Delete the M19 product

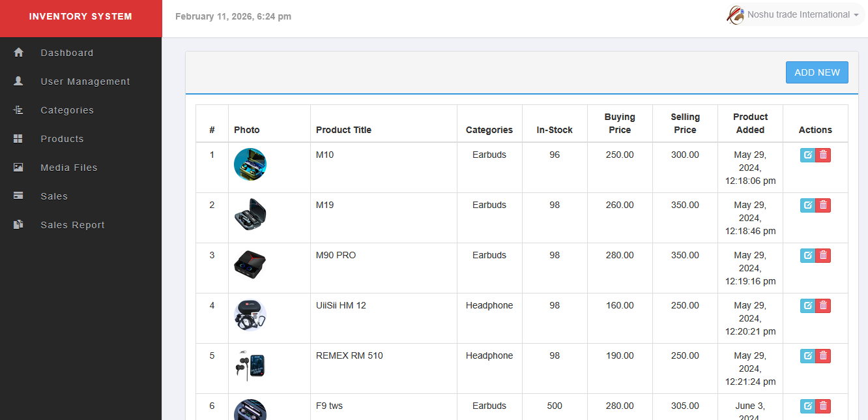pos(823,205)
